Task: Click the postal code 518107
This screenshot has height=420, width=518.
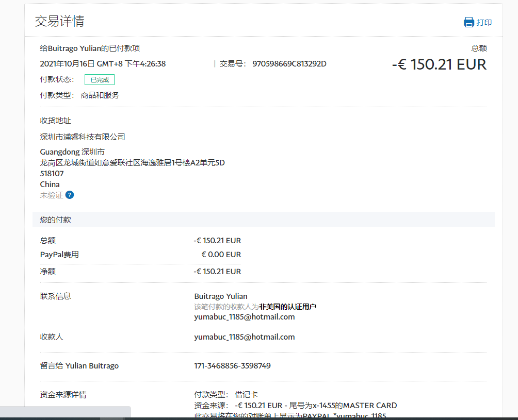Action: (x=52, y=174)
